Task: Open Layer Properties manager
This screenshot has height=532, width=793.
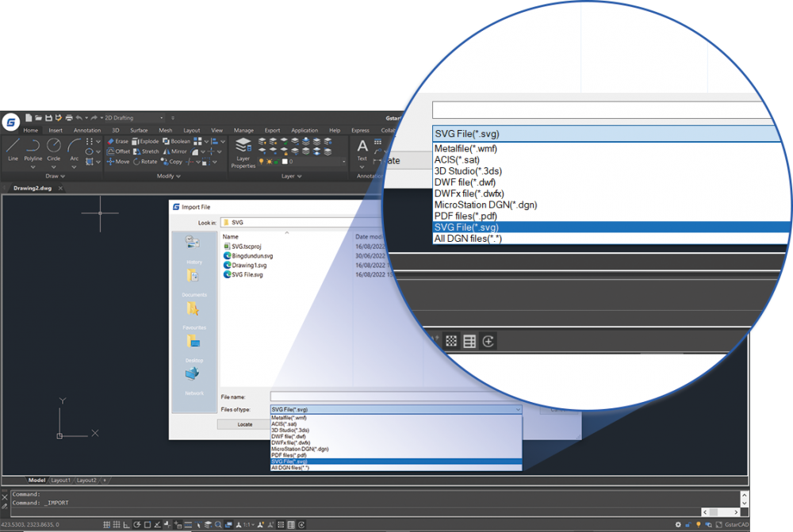Action: (243, 153)
